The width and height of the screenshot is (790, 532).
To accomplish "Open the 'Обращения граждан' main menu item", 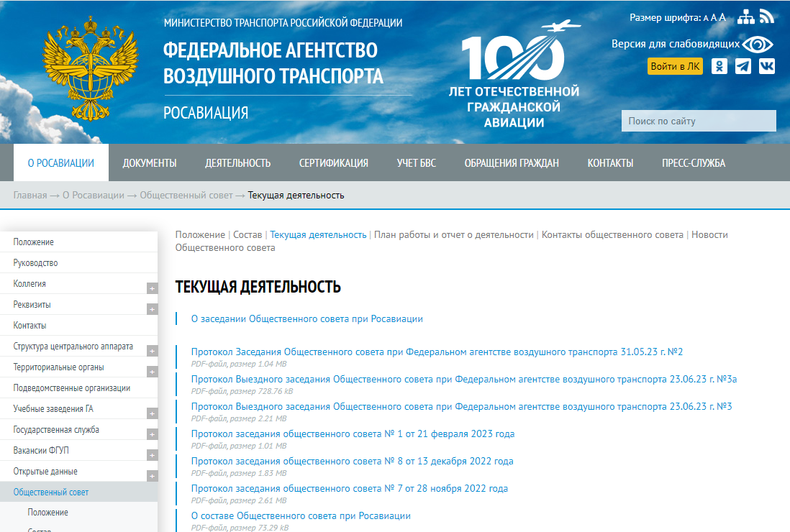I will click(512, 163).
